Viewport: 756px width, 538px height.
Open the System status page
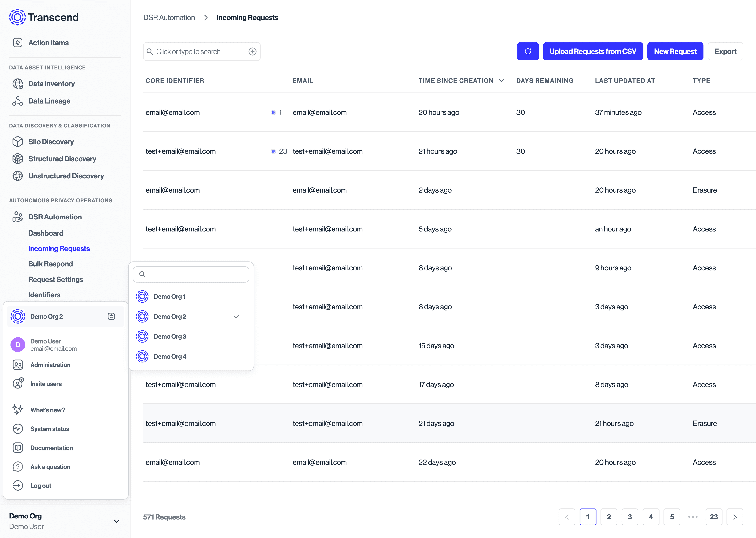pyautogui.click(x=49, y=429)
